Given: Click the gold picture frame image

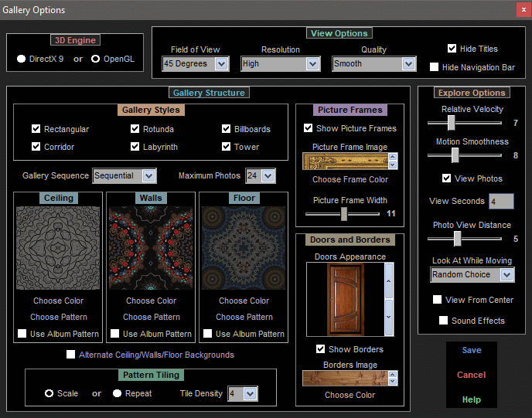Looking at the screenshot, I should click(345, 161).
